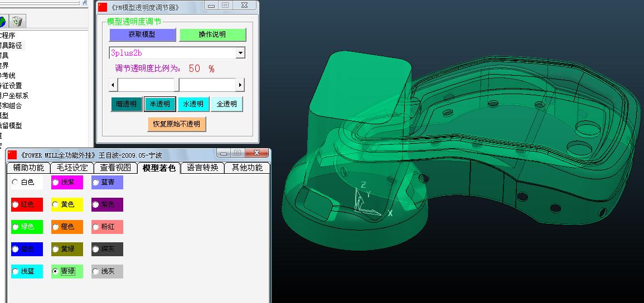Click the flag icon of transparency adjuster window
Screen dimensions: 644x303
[103, 7]
